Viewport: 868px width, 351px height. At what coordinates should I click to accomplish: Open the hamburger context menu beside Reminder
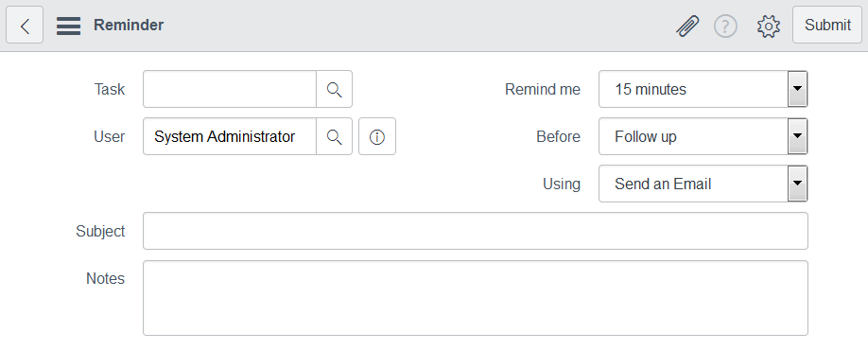pos(69,26)
